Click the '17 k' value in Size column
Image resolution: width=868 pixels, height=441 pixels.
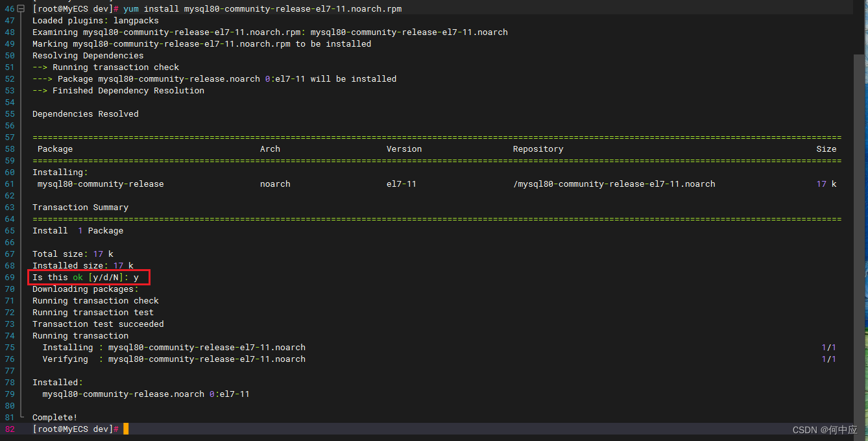tap(826, 184)
